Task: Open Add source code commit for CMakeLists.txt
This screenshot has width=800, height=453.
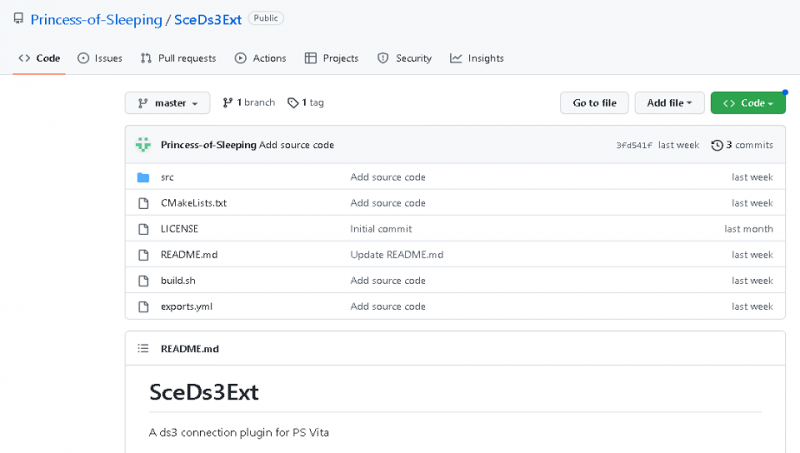Action: [x=388, y=203]
